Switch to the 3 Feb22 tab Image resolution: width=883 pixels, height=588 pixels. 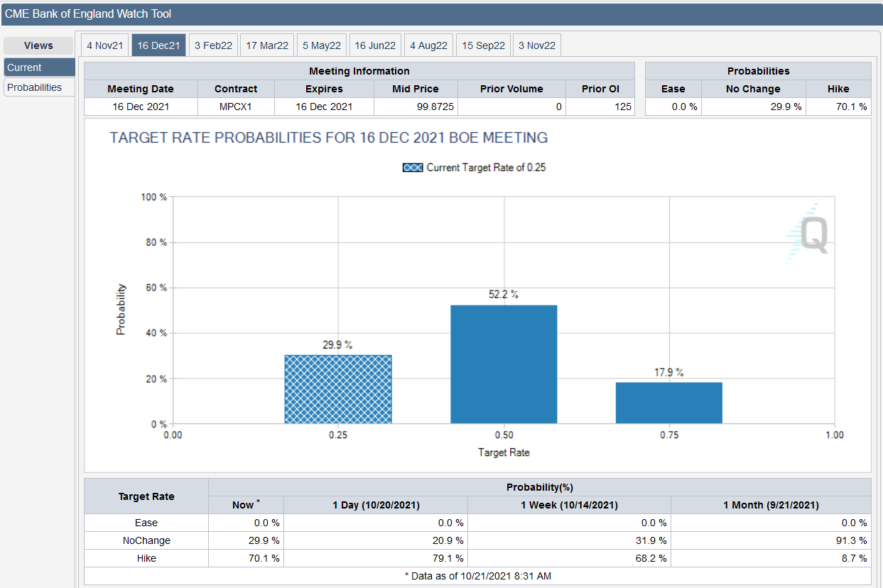tap(213, 45)
